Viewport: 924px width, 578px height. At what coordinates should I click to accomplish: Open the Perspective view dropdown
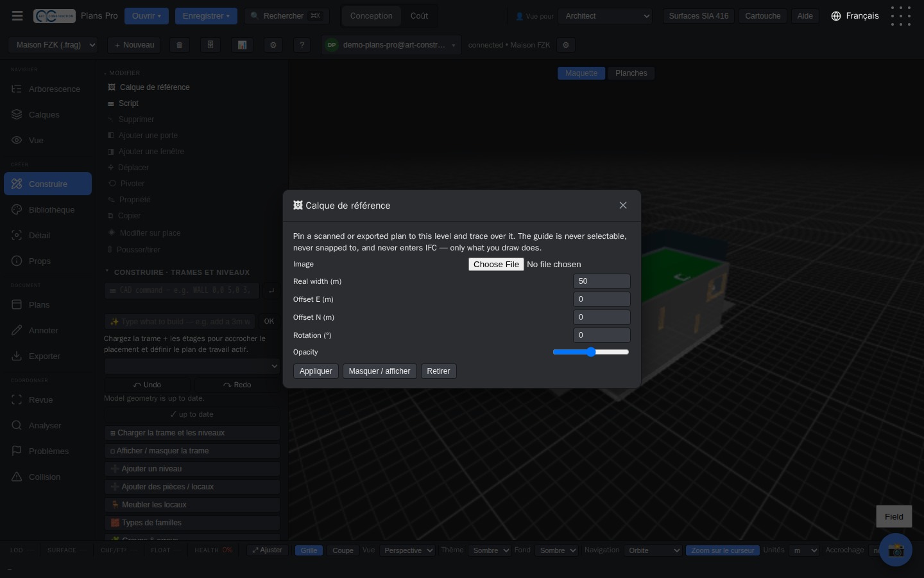click(407, 550)
